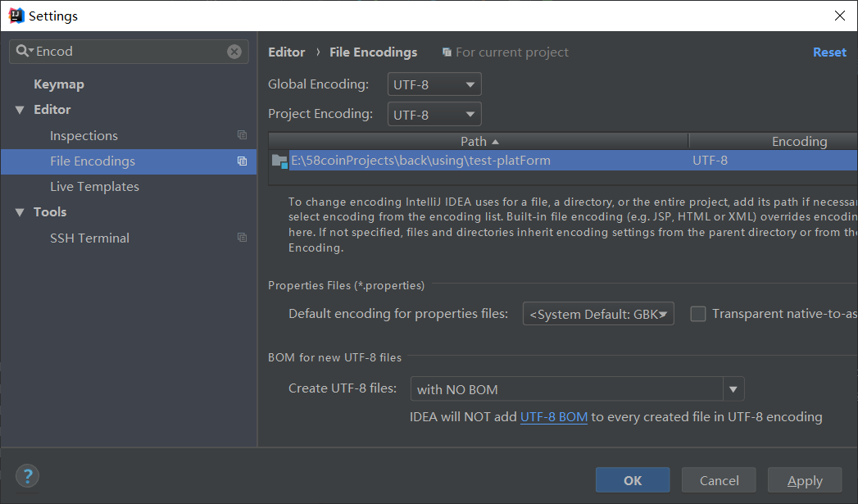Click the Cancel button
858x504 pixels.
(719, 480)
